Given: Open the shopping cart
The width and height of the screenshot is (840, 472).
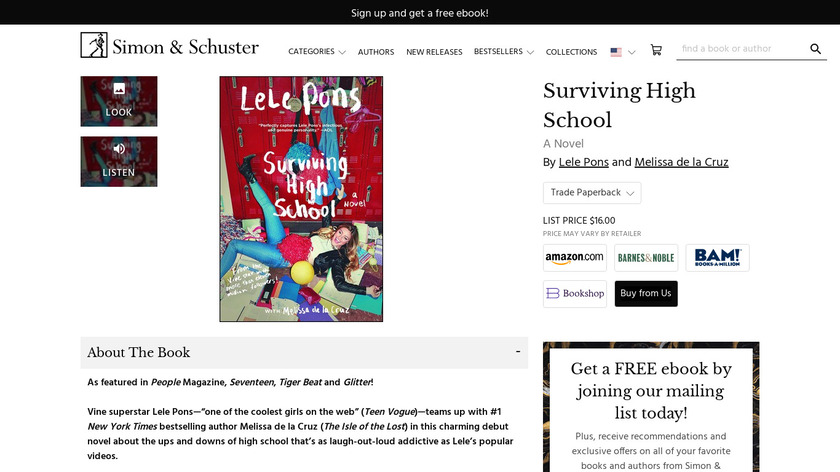Looking at the screenshot, I should click(656, 50).
